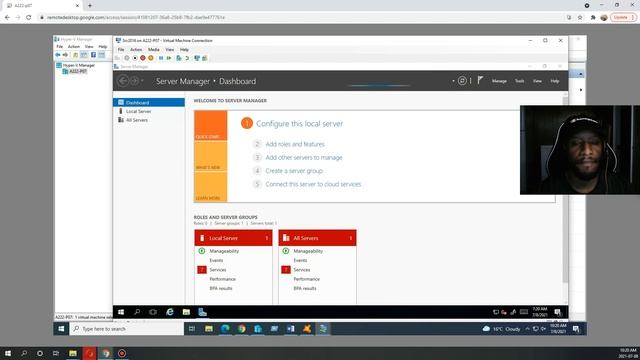Screen dimensions: 640x360
Task: Open File menu in Hyper-V Manager
Action: coord(60,47)
